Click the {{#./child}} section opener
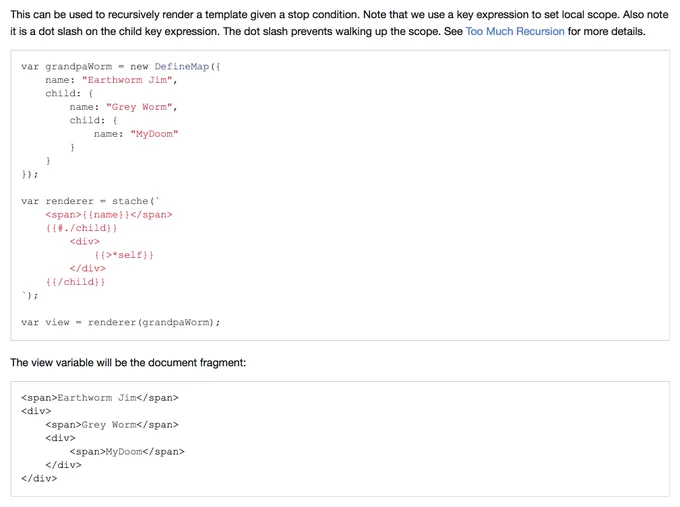The width and height of the screenshot is (680, 507). point(82,228)
